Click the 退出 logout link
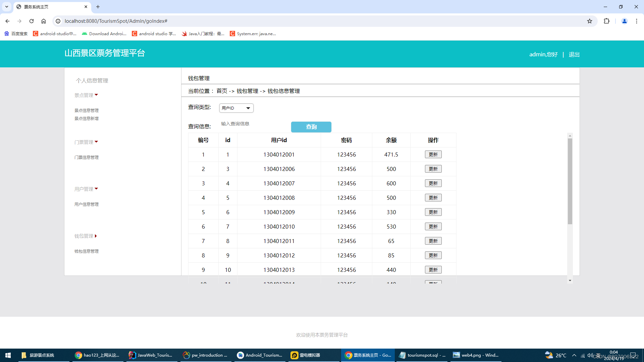The width and height of the screenshot is (644, 362). pos(574,54)
